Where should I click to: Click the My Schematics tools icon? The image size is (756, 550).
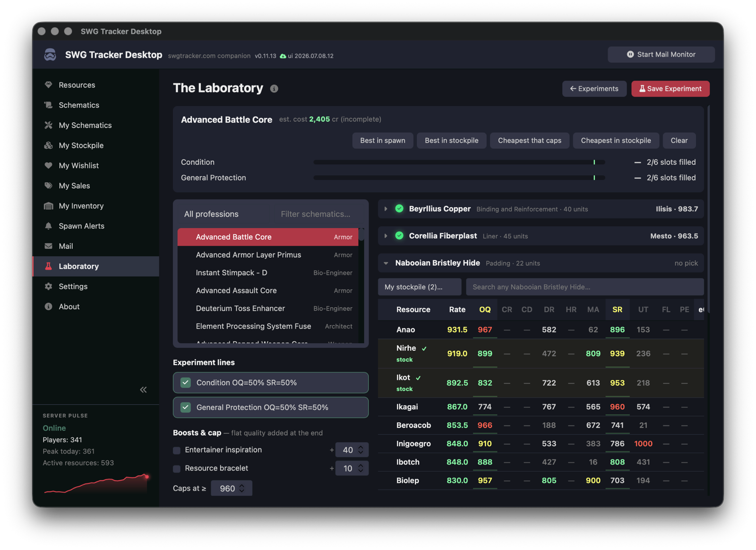[x=48, y=125]
